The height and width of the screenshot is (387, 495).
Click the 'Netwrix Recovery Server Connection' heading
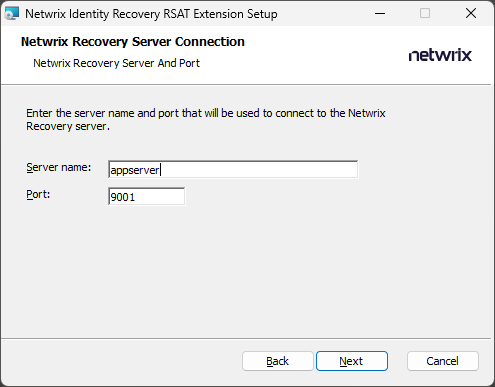tap(133, 42)
